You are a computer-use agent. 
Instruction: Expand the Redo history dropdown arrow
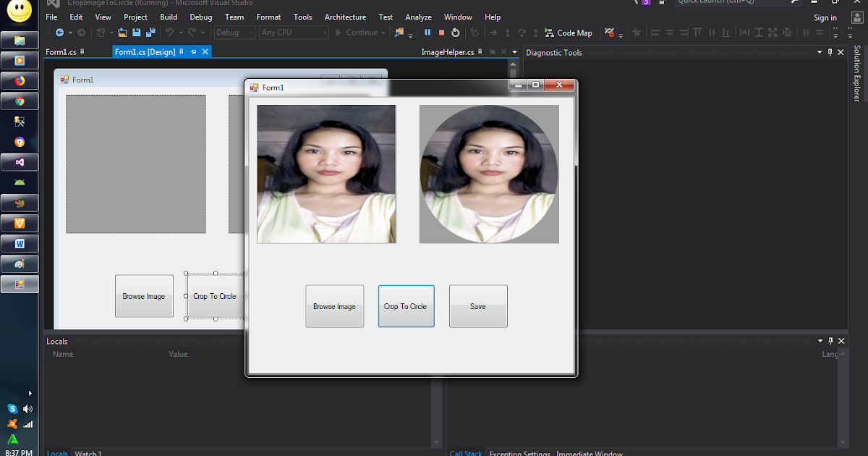click(x=203, y=33)
